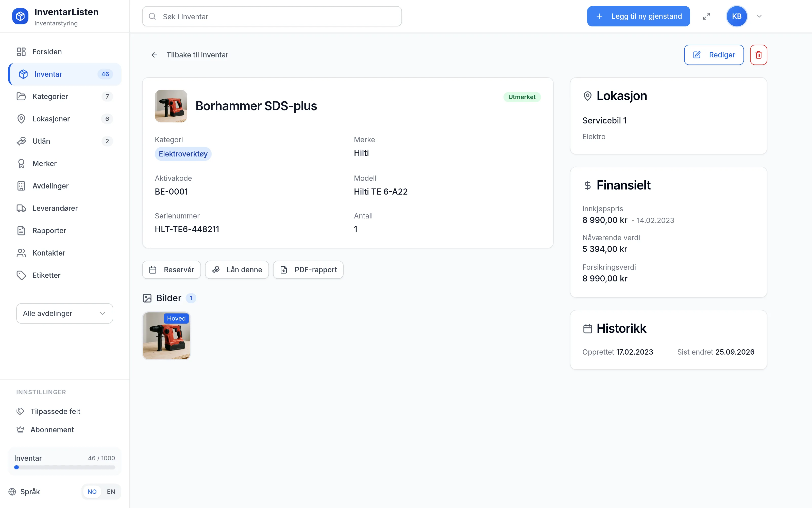Go to the Forsiden page label
812x508 pixels.
pyautogui.click(x=47, y=52)
